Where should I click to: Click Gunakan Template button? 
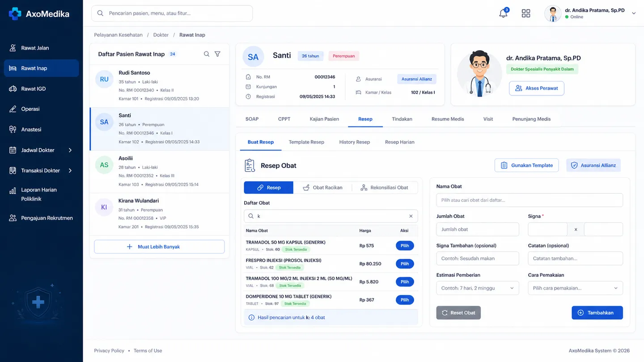(527, 165)
